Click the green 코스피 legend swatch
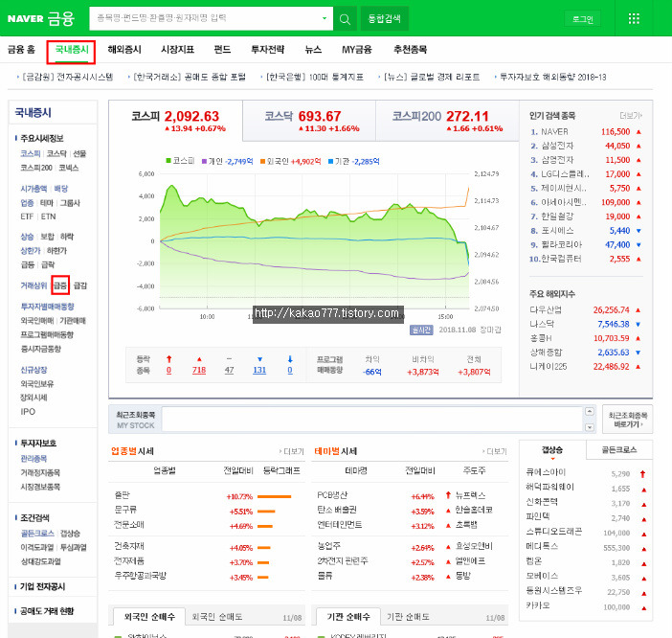 [168, 161]
